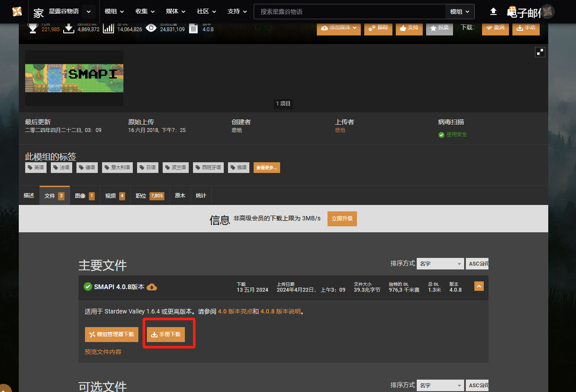Collapse the SMAPI 4.0.8 file entry
This screenshot has width=576, height=392.
[x=479, y=287]
